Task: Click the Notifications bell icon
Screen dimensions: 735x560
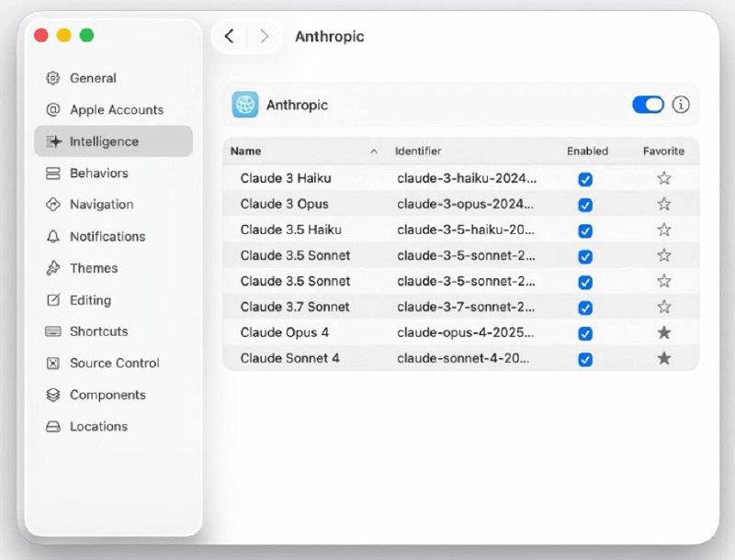Action: tap(53, 237)
